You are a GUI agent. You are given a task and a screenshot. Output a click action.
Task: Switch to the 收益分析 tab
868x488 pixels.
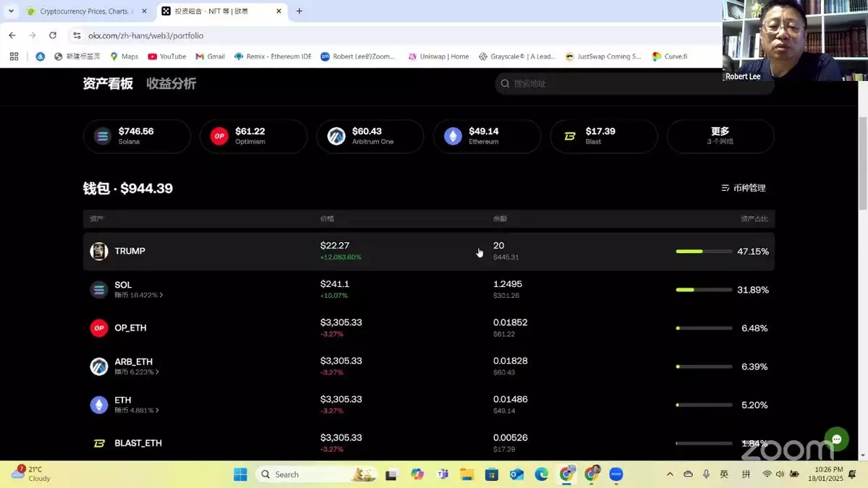click(x=171, y=84)
